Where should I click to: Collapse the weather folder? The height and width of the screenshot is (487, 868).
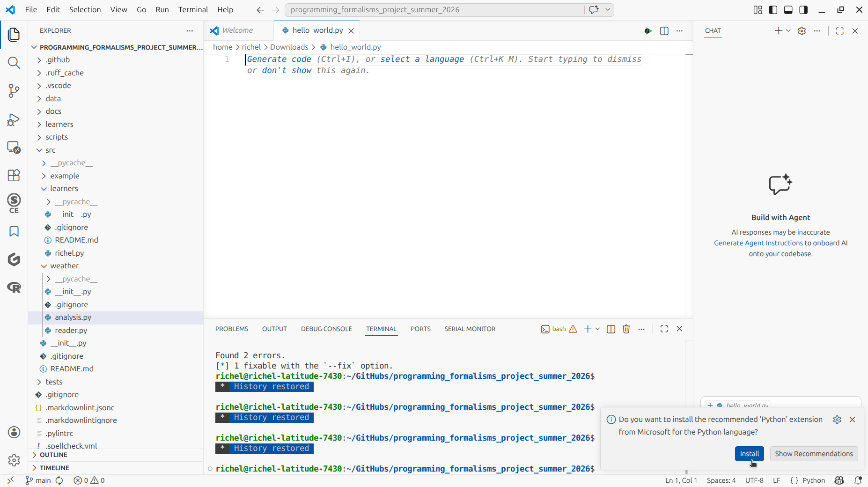point(116,266)
